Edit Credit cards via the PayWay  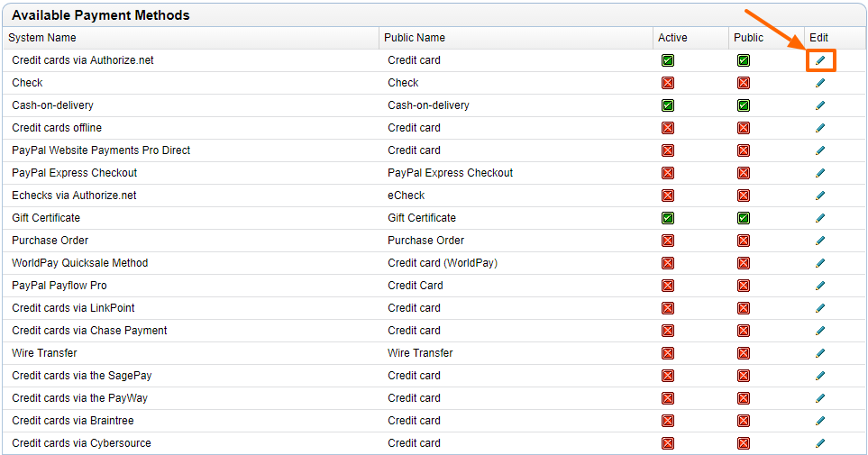click(820, 398)
